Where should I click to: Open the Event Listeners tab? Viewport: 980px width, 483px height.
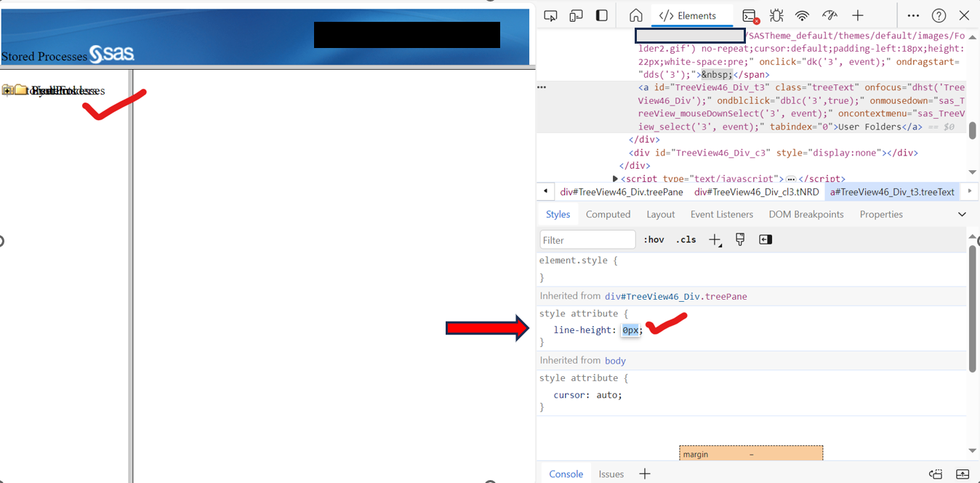pyautogui.click(x=722, y=214)
